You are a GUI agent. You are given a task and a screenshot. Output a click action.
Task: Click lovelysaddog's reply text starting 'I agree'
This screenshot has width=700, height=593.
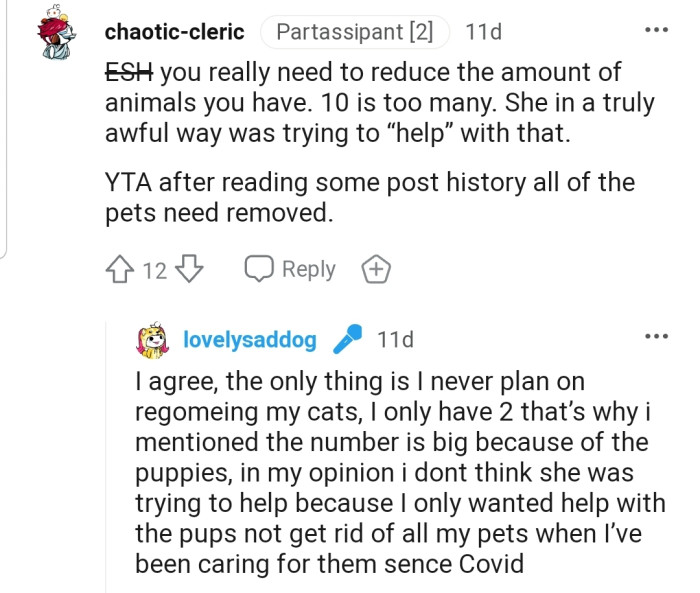(x=390, y=472)
